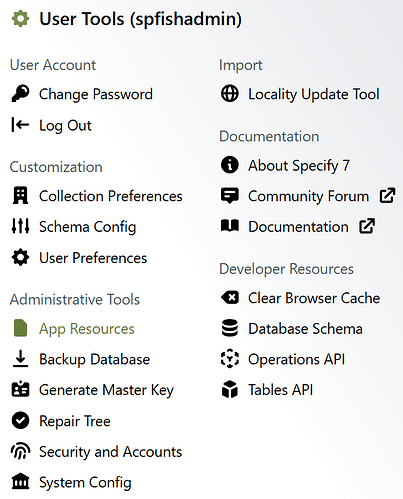Image resolution: width=403 pixels, height=499 pixels.
Task: Click the chat bubble icon for Community Forum
Action: tap(230, 196)
